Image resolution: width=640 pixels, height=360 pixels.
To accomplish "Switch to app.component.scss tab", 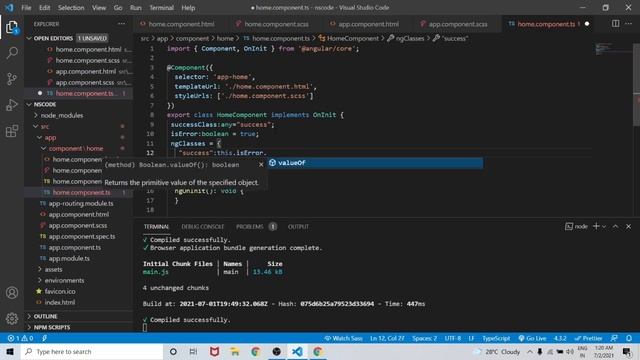I will coord(458,24).
